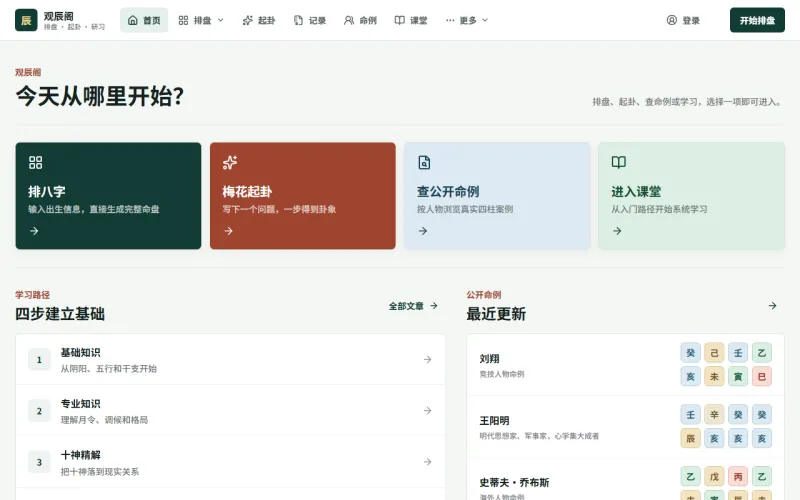Open the 排盘 dropdown menu
This screenshot has width=800, height=500.
pos(201,20)
